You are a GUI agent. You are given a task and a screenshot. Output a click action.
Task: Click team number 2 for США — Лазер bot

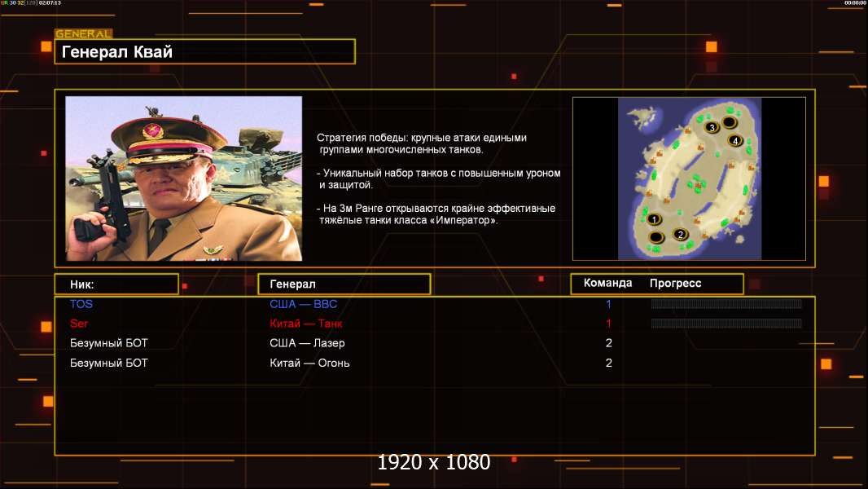(608, 343)
